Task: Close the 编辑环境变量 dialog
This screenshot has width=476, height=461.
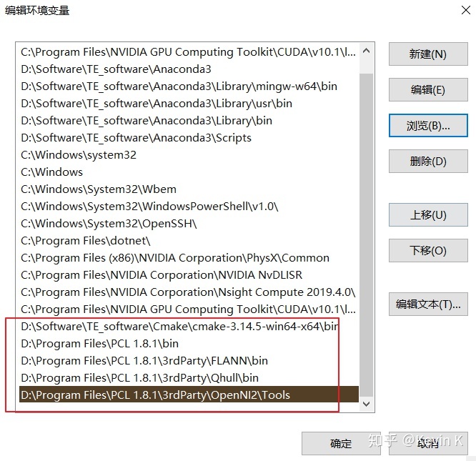Action: (466, 10)
